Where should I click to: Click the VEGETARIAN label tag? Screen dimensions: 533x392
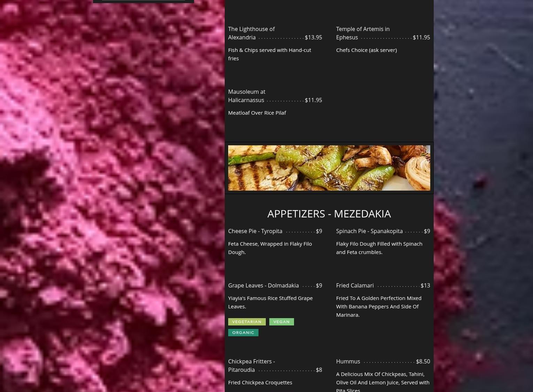247,322
